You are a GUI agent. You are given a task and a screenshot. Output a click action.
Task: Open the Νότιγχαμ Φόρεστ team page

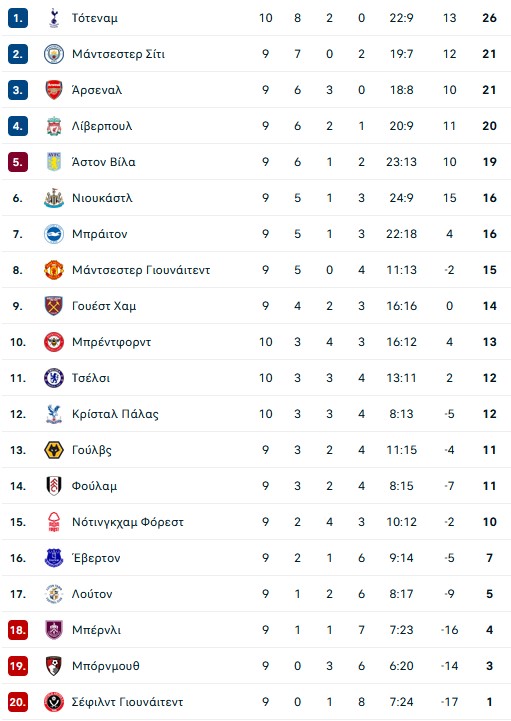coord(127,522)
